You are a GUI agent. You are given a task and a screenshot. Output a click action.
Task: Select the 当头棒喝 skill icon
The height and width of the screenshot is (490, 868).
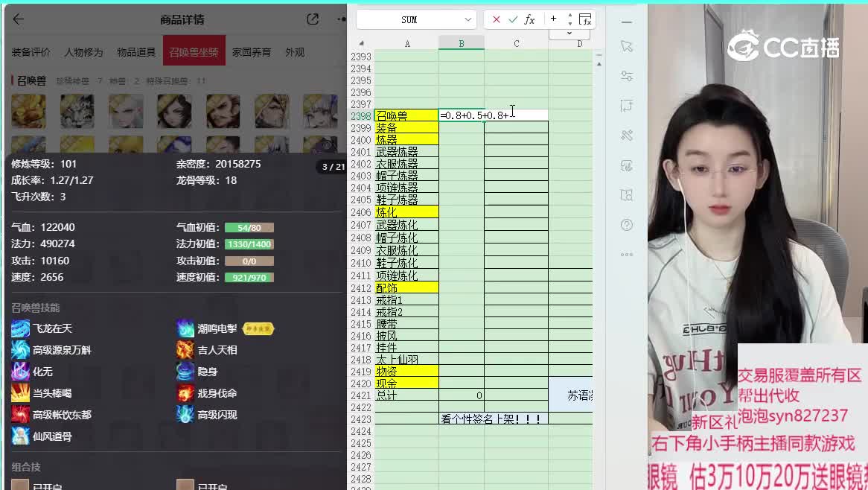[21, 393]
